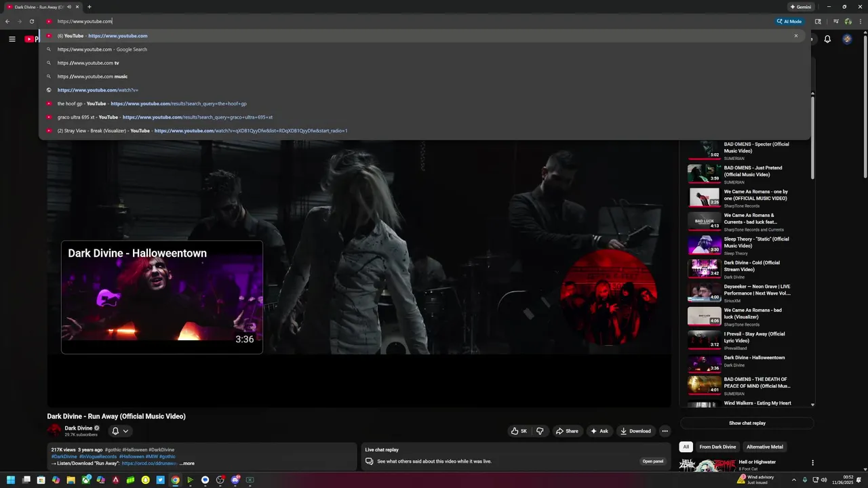Click the browser back arrow
This screenshot has height=488, width=868.
pyautogui.click(x=7, y=21)
